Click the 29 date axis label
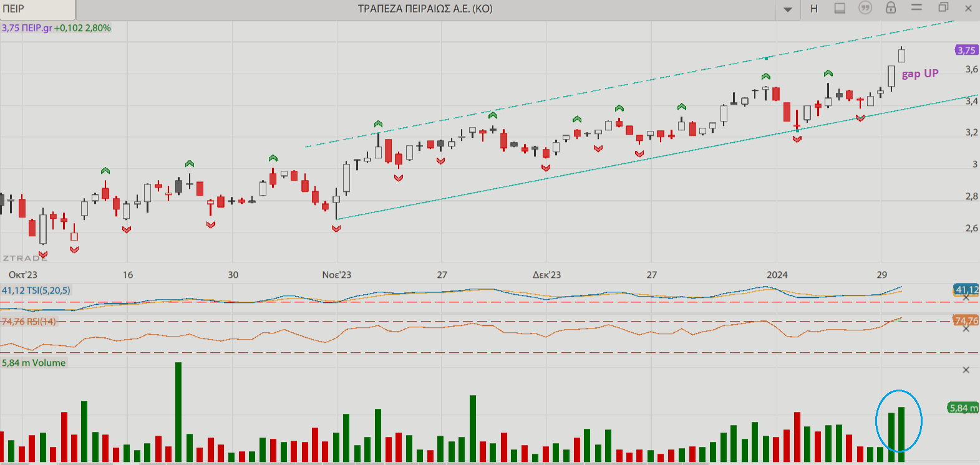This screenshot has width=980, height=465. tap(881, 275)
